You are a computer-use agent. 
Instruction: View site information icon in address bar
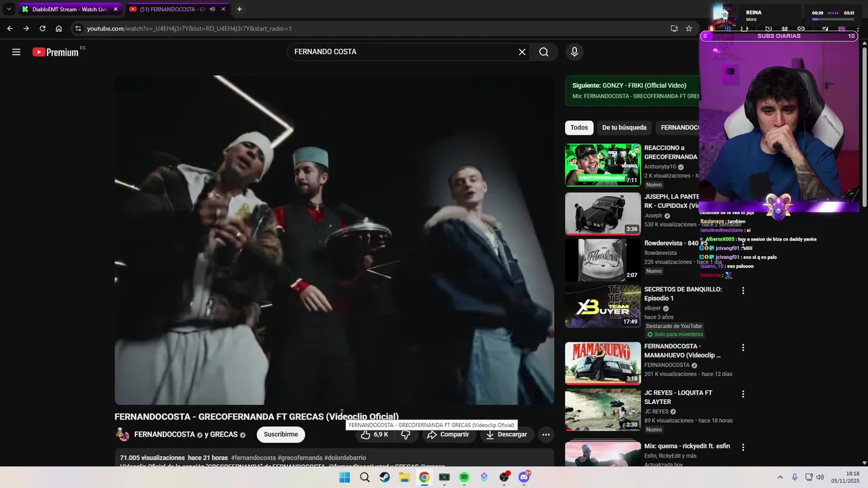point(78,28)
